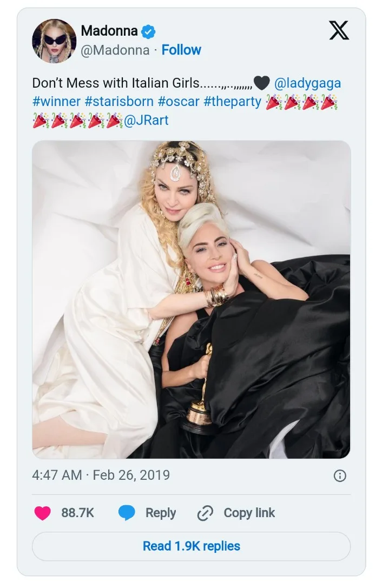Follow the Madonna account
The image size is (382, 588).
point(181,50)
